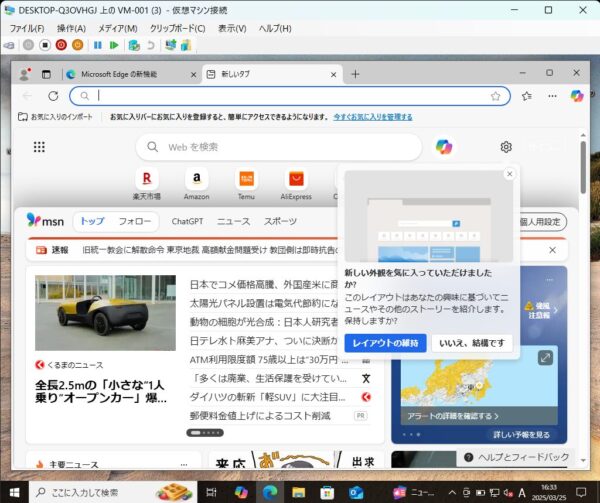Screen dimensions: 600x503
Task: Click the 個人用設定 button
Action: pyautogui.click(x=541, y=222)
